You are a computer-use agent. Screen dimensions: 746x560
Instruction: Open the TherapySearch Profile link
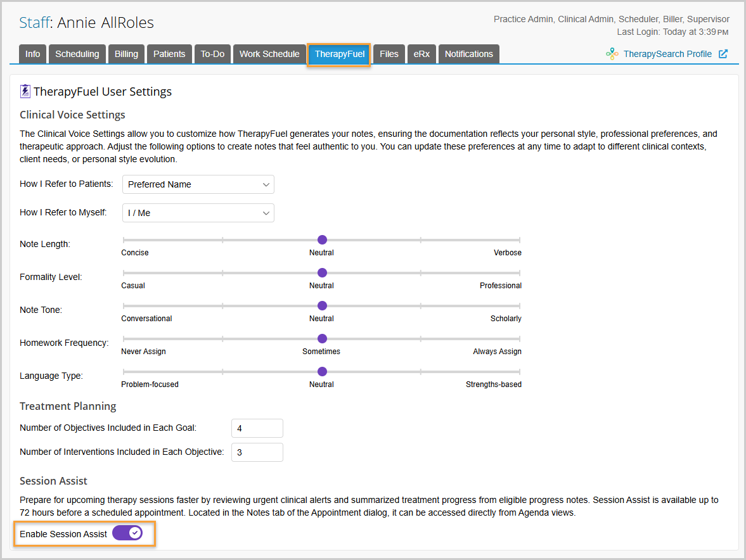point(667,54)
